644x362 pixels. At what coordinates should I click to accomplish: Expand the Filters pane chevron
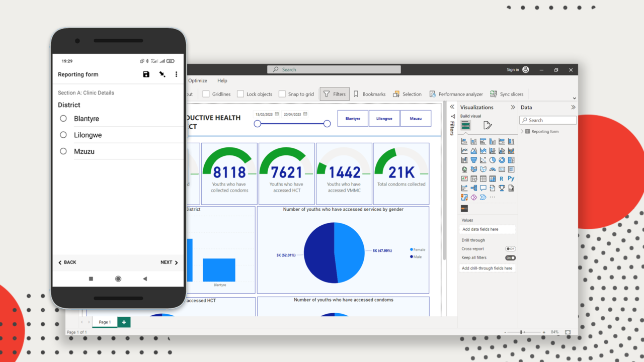coord(452,107)
